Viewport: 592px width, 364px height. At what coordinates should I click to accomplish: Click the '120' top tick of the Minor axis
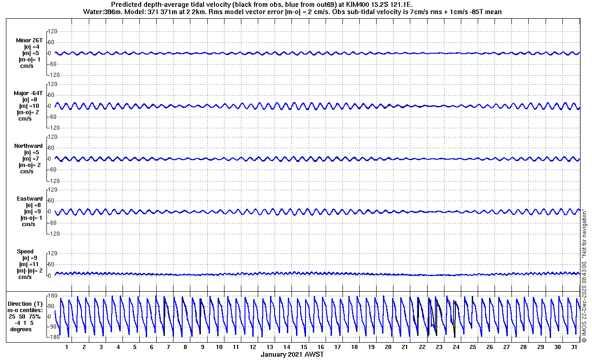tap(52, 31)
